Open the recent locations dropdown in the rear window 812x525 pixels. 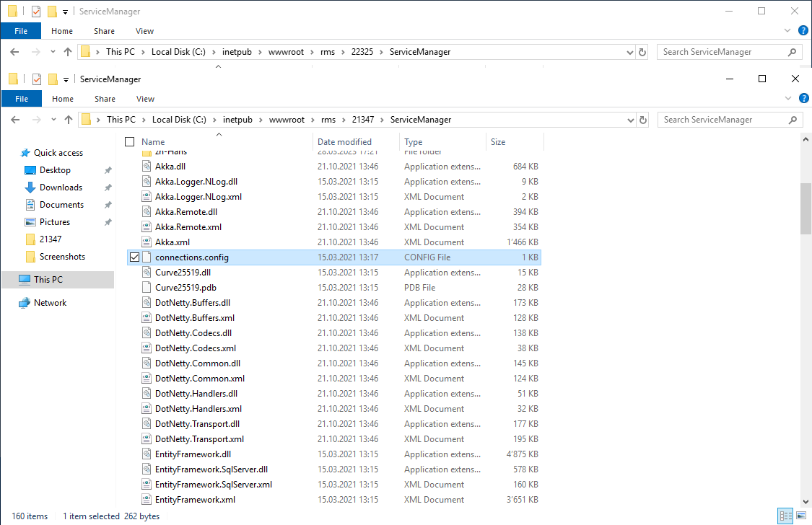click(52, 52)
